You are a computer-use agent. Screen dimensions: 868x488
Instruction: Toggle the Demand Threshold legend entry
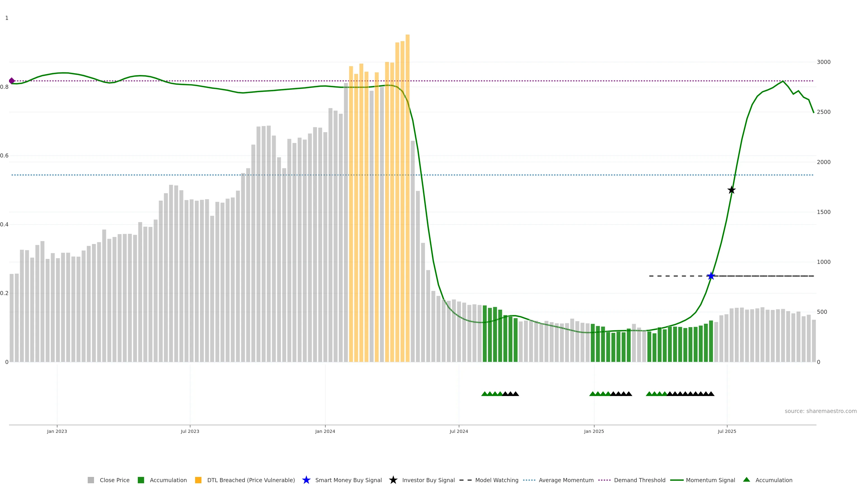pyautogui.click(x=639, y=480)
